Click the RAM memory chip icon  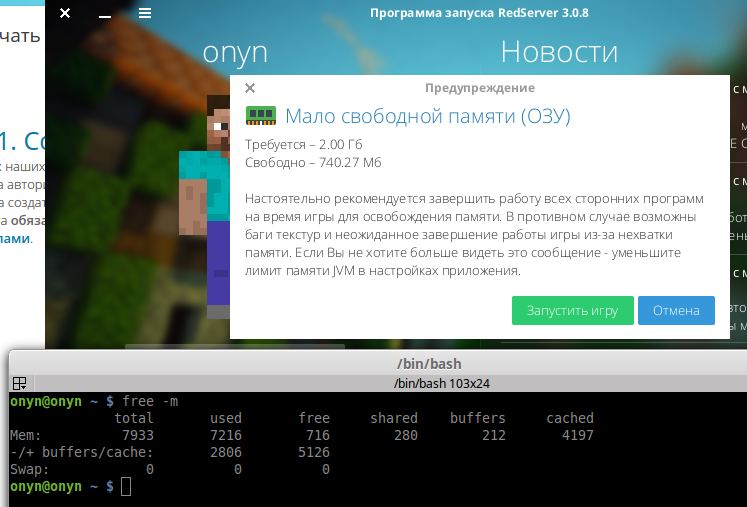261,116
